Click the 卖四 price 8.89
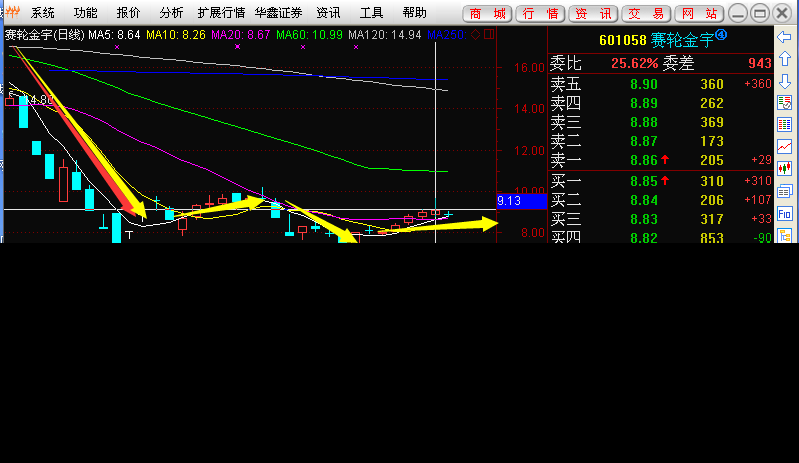 click(644, 103)
